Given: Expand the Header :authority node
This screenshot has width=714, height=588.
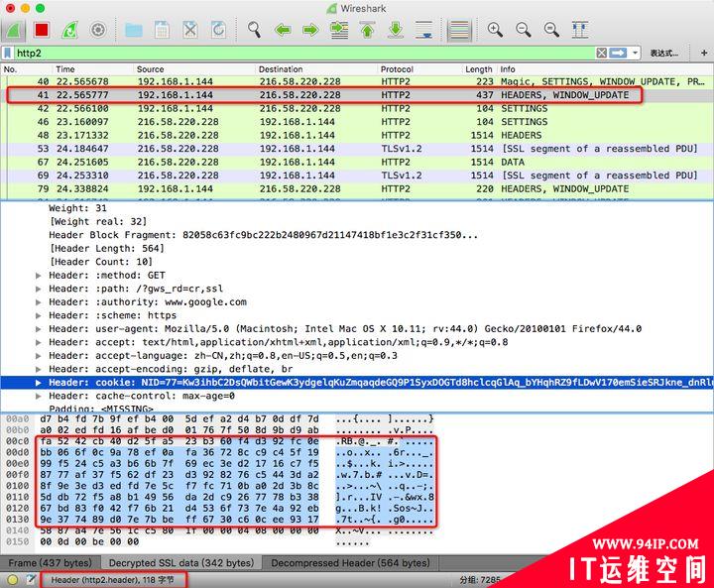Looking at the screenshot, I should [x=39, y=302].
